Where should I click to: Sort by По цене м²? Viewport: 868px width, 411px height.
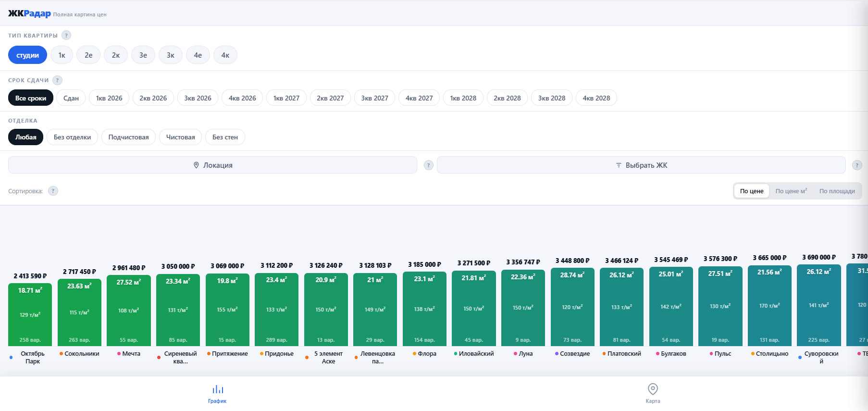[x=791, y=191]
